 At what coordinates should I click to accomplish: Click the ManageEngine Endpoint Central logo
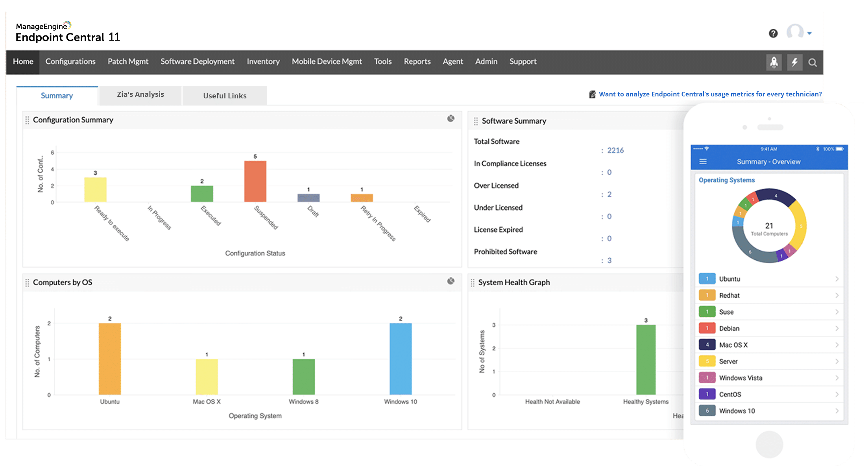[68, 32]
